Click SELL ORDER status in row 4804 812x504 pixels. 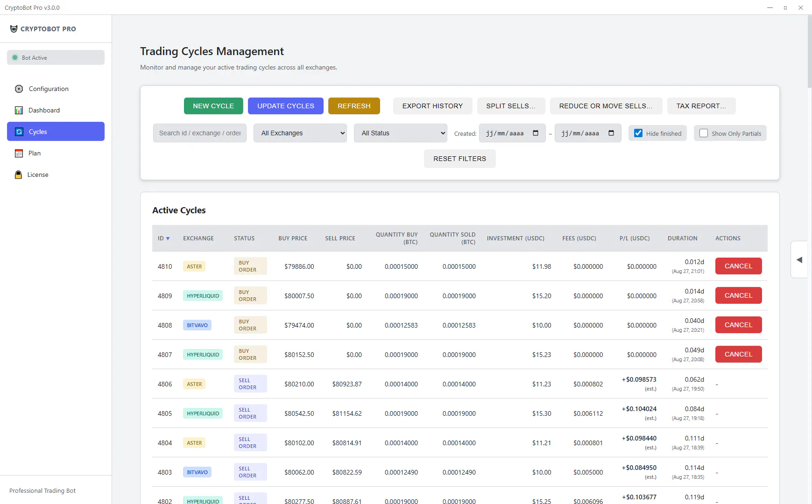pos(250,442)
